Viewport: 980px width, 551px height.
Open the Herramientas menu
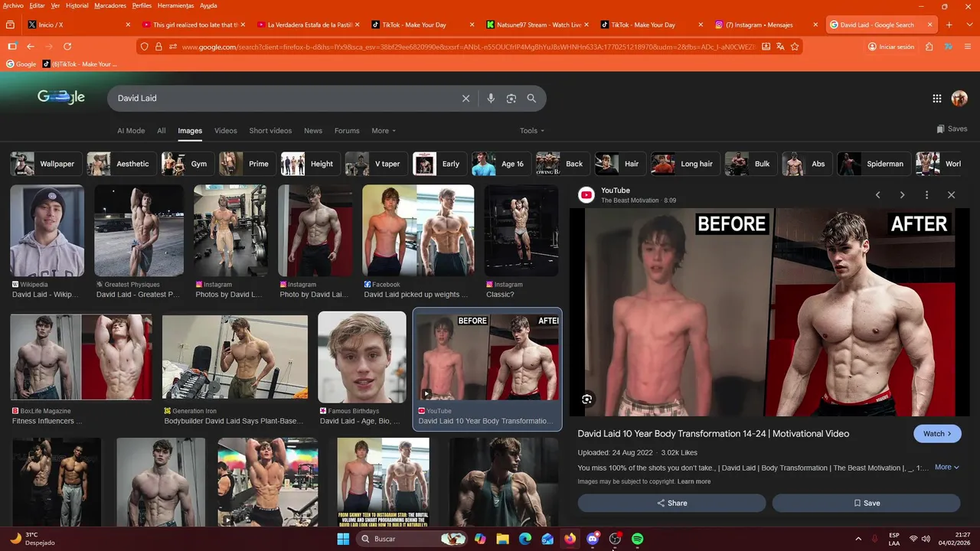(x=175, y=5)
